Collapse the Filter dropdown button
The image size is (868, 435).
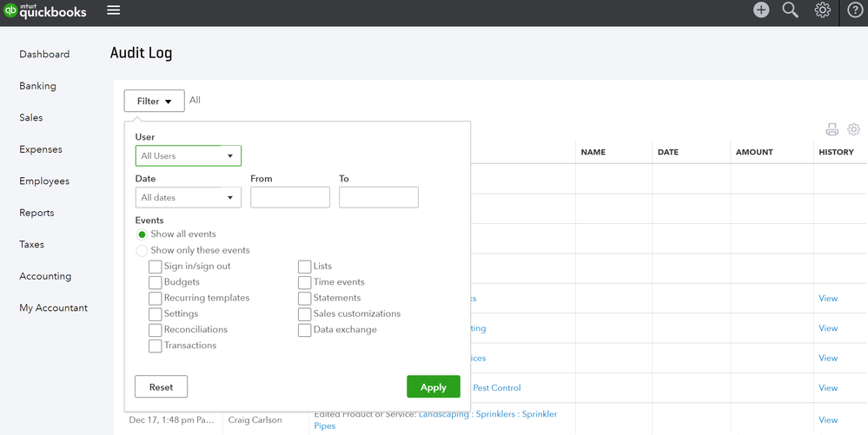[x=154, y=102]
